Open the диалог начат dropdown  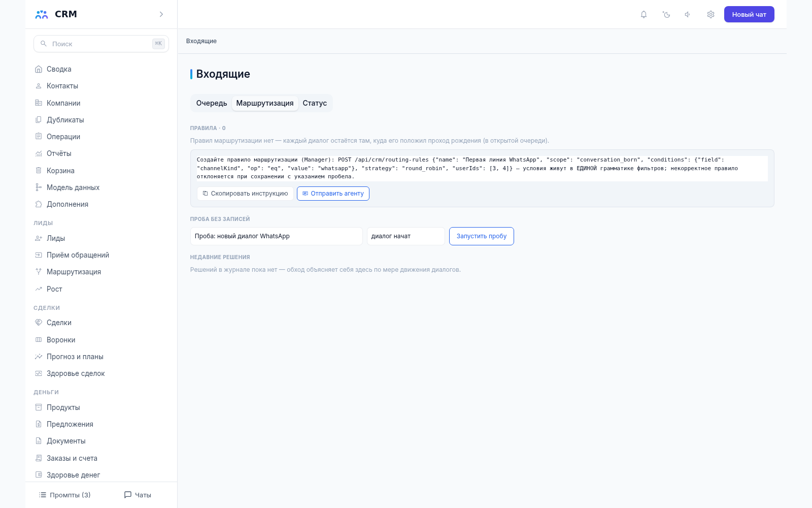pos(406,236)
